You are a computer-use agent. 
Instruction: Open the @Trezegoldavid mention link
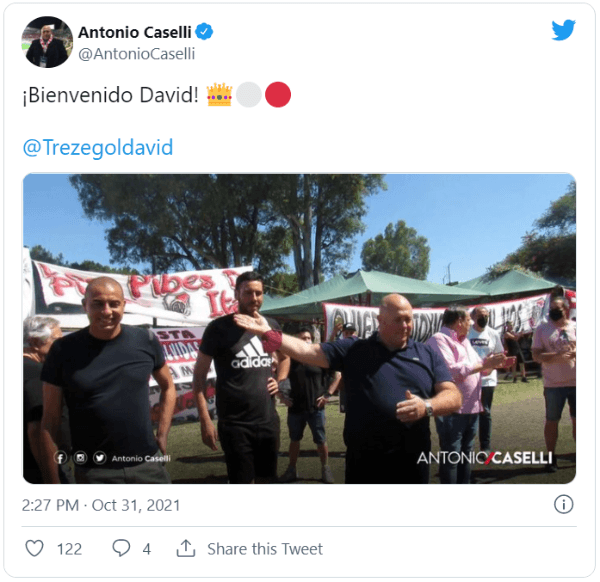click(98, 148)
